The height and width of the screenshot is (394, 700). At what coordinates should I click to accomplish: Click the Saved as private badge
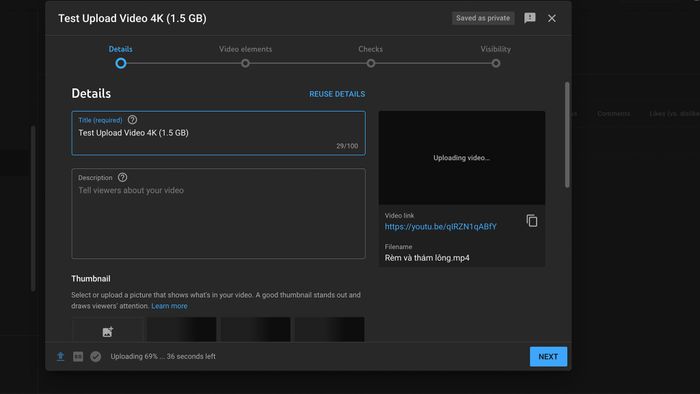click(x=483, y=18)
